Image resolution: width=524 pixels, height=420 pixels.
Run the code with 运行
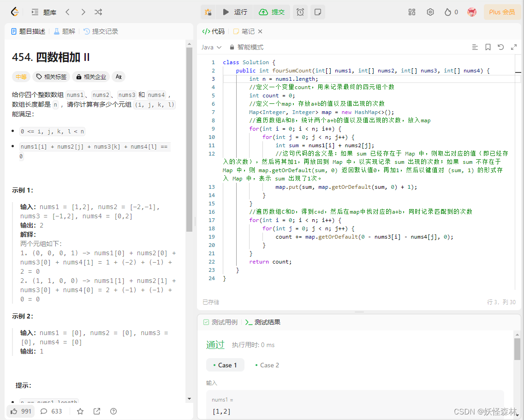click(235, 12)
